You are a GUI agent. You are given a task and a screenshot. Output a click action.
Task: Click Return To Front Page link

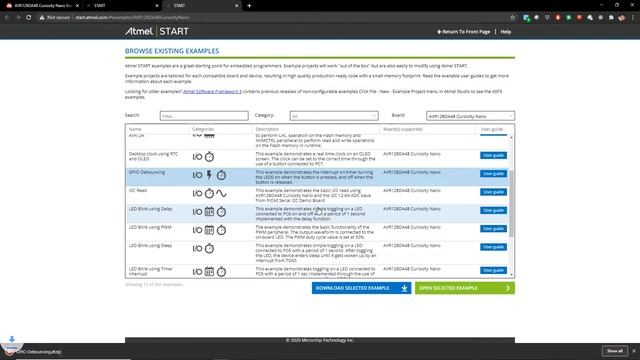click(463, 32)
